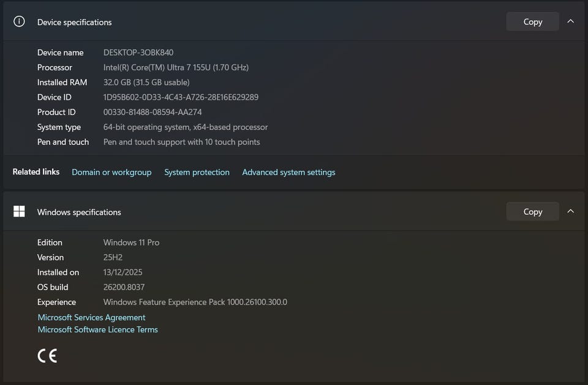Open the Domain or workgroup link
This screenshot has height=385, width=588.
(x=111, y=172)
